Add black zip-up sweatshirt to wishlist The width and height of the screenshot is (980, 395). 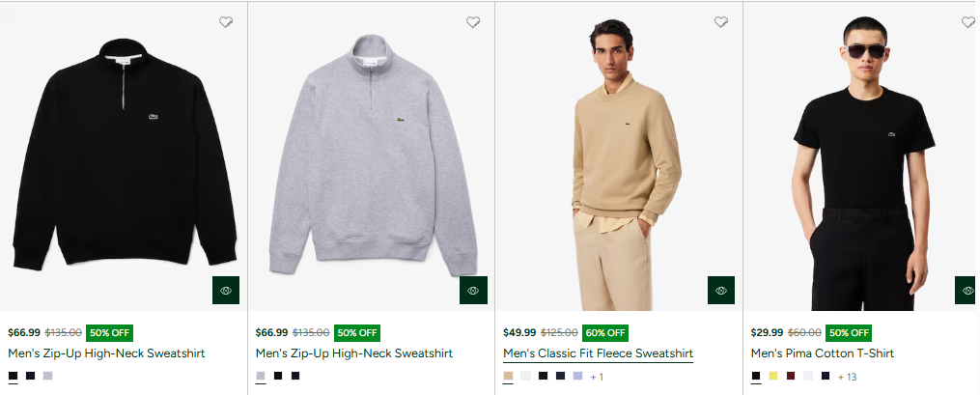point(226,22)
